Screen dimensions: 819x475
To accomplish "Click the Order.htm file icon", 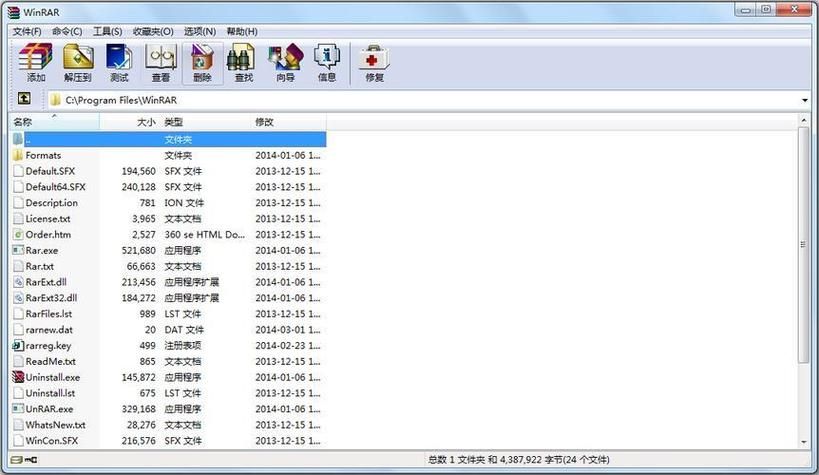I will tap(18, 234).
